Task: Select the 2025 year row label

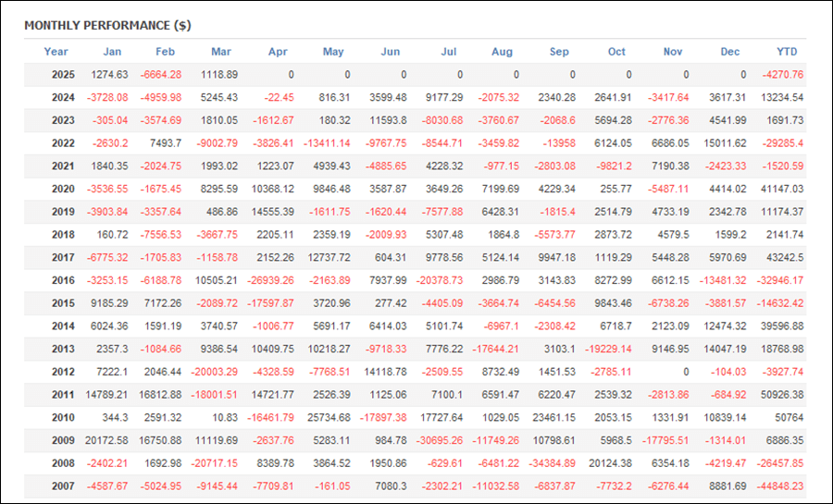Action: click(63, 75)
